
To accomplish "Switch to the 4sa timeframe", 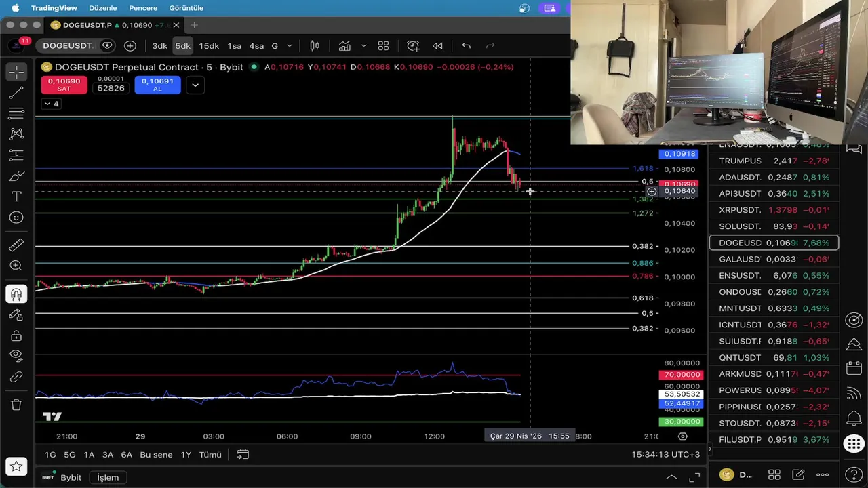I will (256, 46).
